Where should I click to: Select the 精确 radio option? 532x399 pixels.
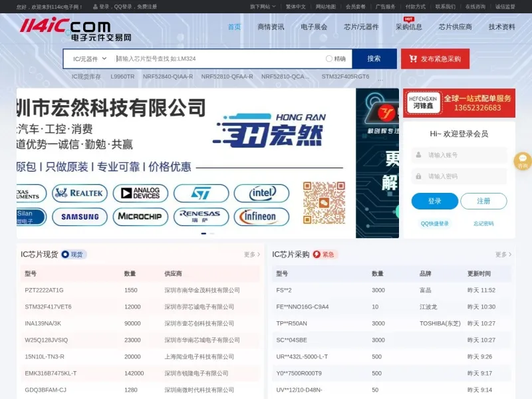[329, 59]
